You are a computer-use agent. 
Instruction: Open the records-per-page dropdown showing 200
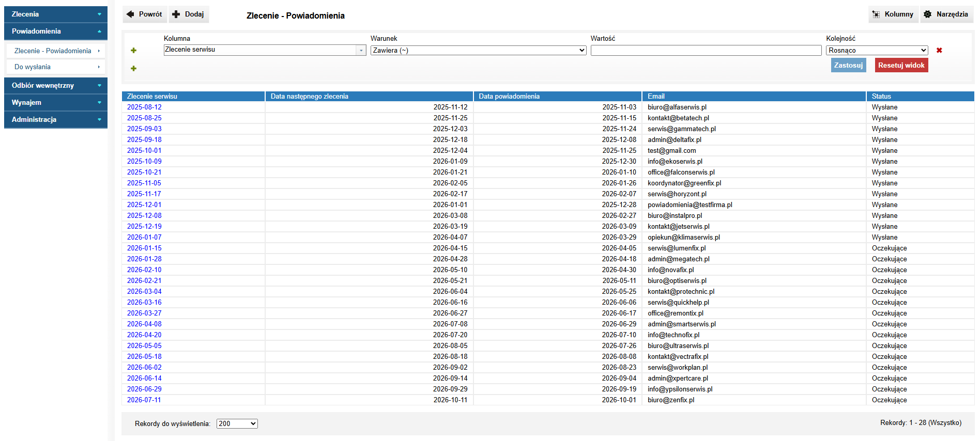[x=237, y=424]
